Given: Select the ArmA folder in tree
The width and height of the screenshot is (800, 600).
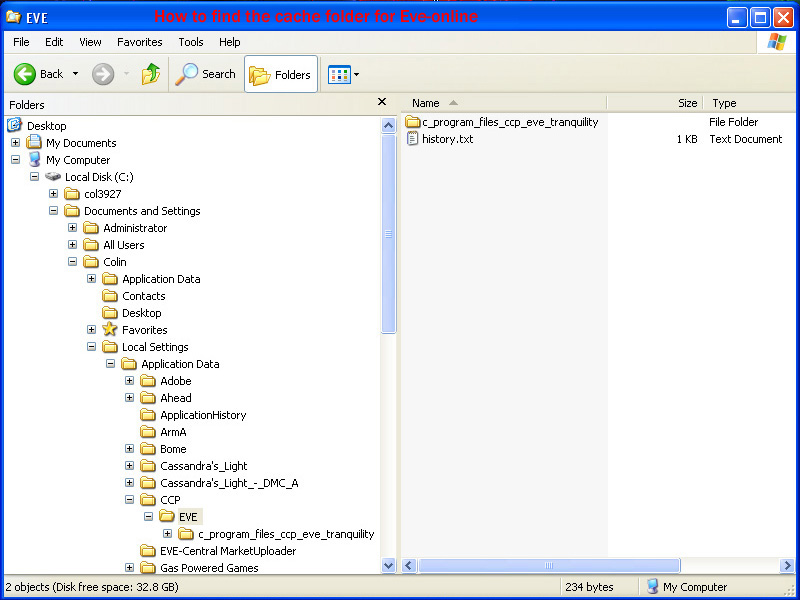Looking at the screenshot, I should coord(163,432).
